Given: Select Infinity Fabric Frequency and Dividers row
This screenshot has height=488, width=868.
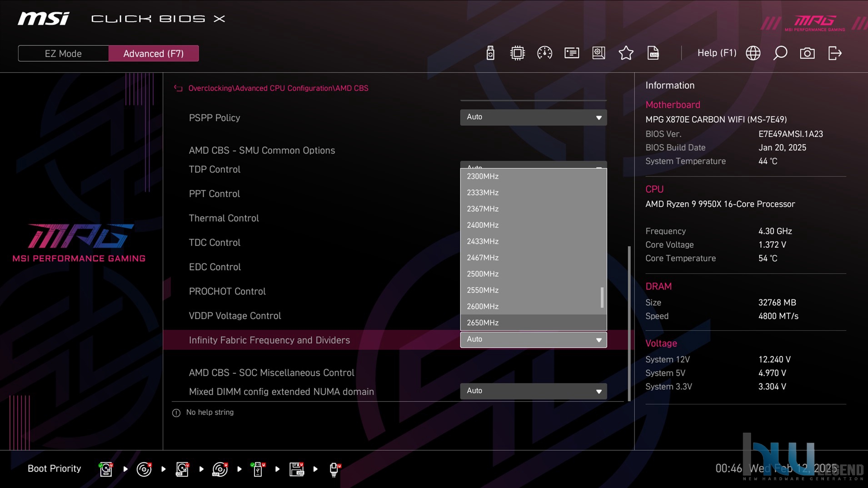Looking at the screenshot, I should tap(398, 340).
